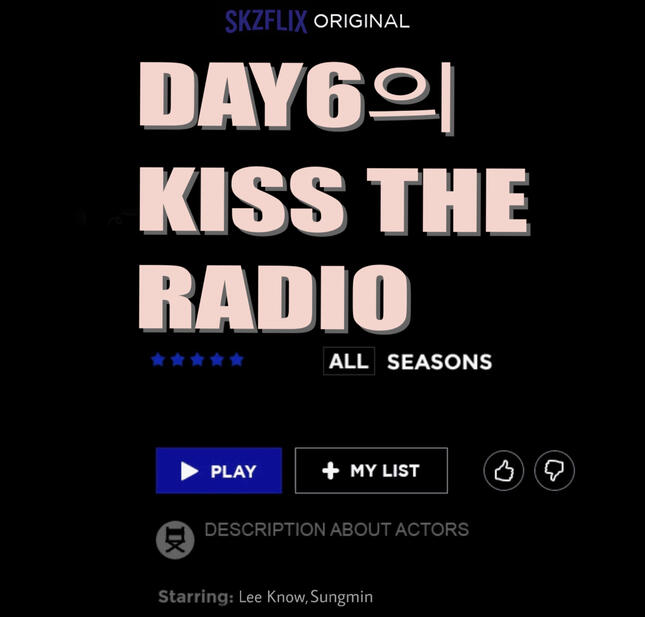Click the plus icon on My List

point(331,471)
